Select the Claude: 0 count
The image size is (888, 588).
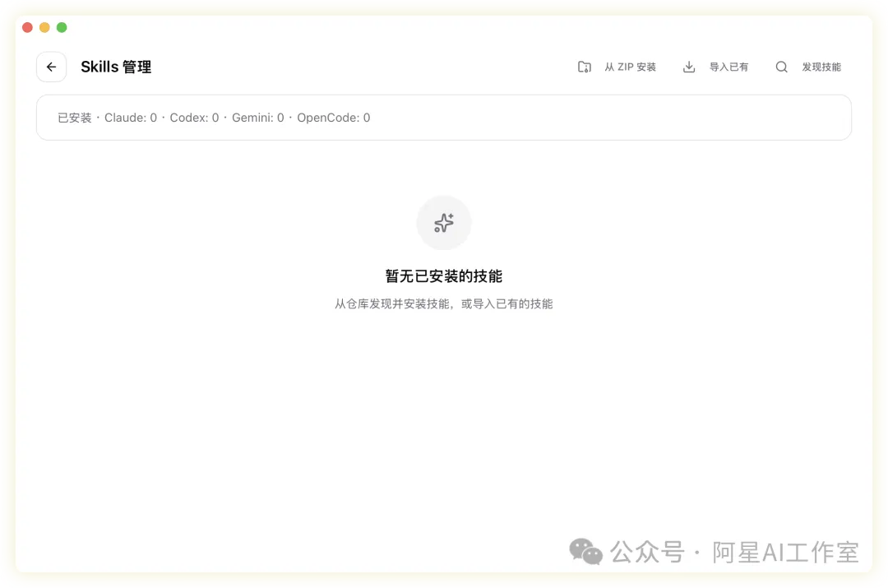coord(130,118)
